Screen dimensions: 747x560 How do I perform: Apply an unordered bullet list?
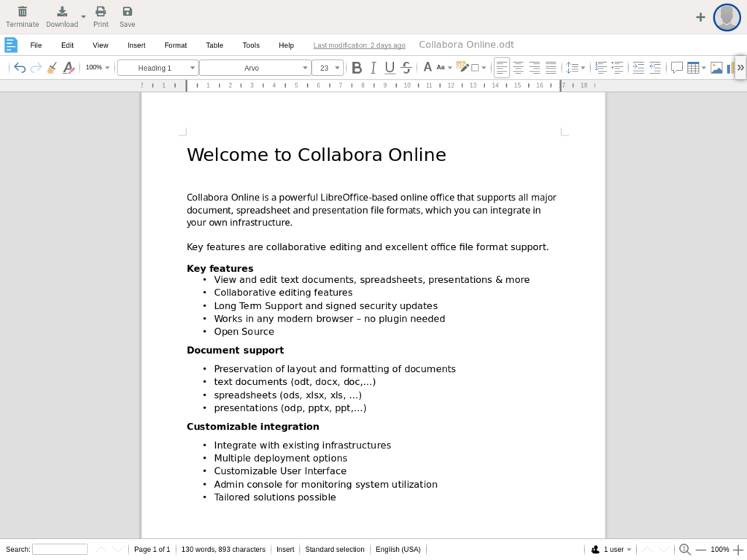click(617, 67)
